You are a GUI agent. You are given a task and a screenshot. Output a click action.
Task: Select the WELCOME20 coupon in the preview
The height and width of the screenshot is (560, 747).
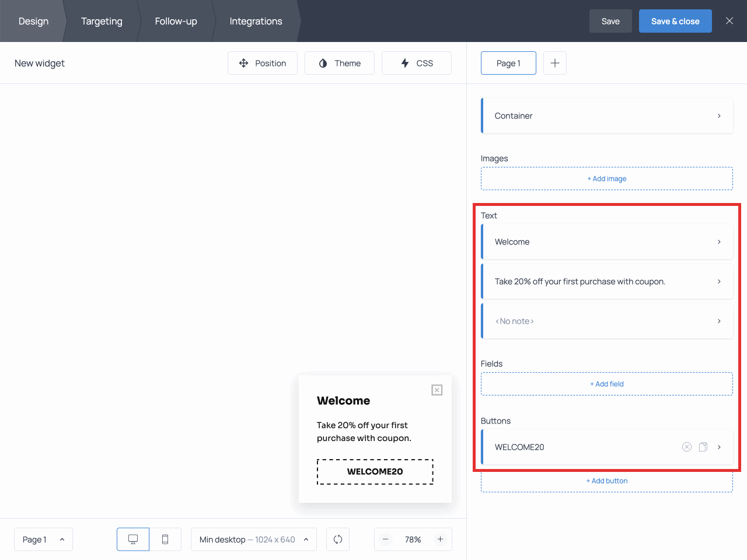375,471
